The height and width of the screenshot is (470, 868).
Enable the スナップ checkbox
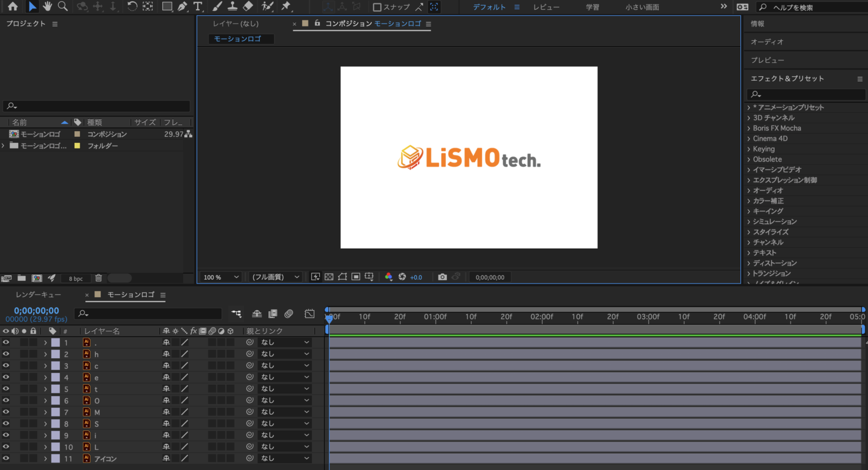click(x=377, y=7)
